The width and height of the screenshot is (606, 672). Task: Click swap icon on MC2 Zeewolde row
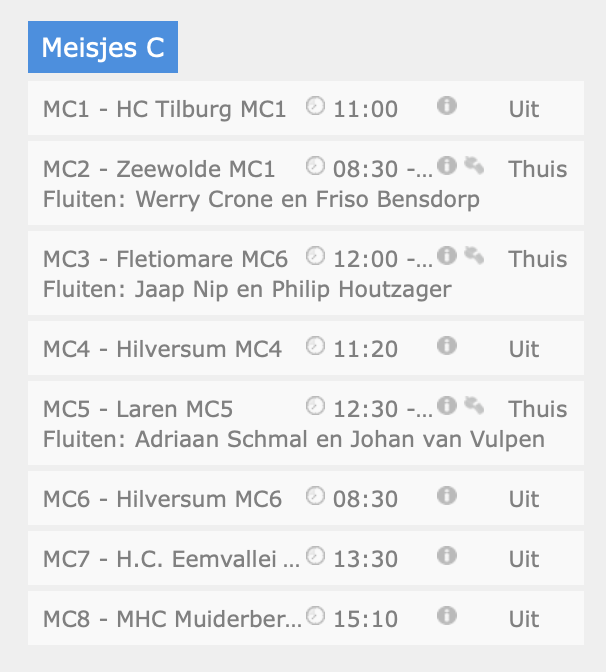pyautogui.click(x=474, y=166)
